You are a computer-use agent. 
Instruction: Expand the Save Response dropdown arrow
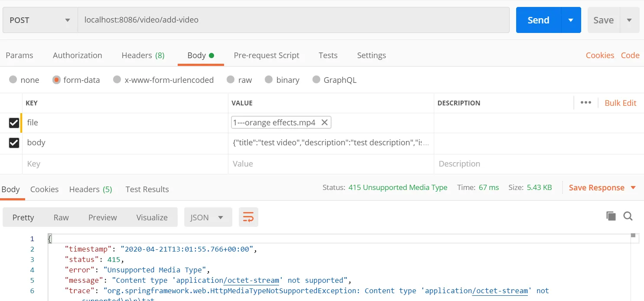(x=633, y=188)
